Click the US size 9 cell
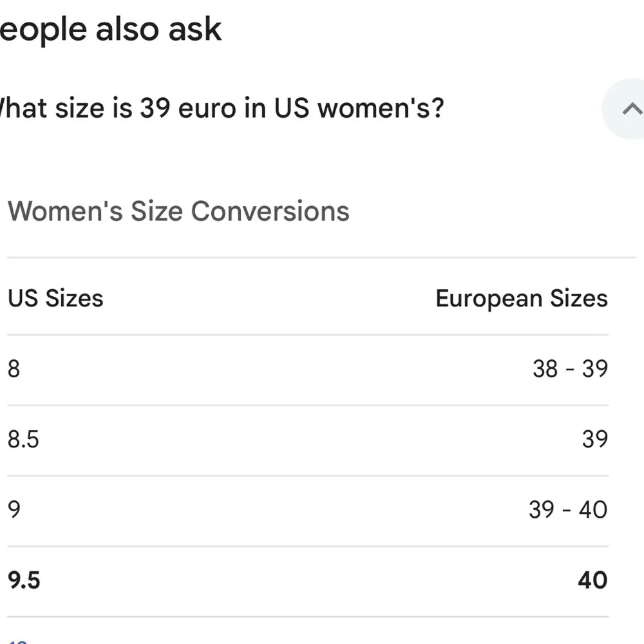 (14, 510)
